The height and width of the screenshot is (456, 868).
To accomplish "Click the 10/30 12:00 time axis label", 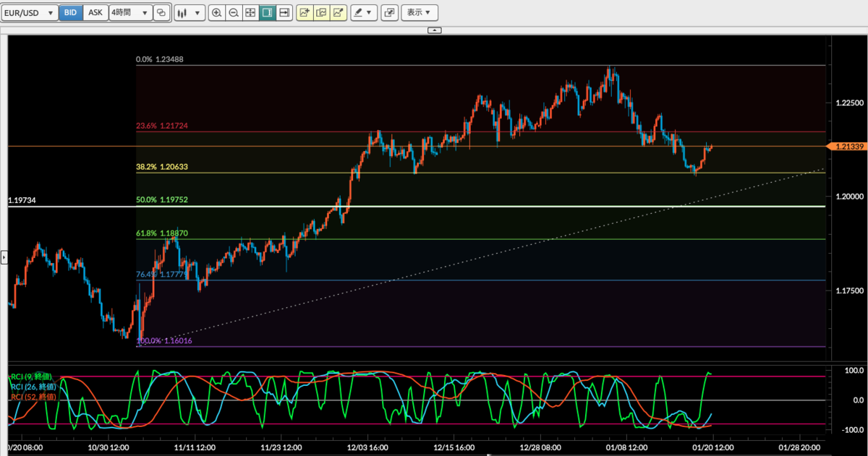I will click(110, 448).
